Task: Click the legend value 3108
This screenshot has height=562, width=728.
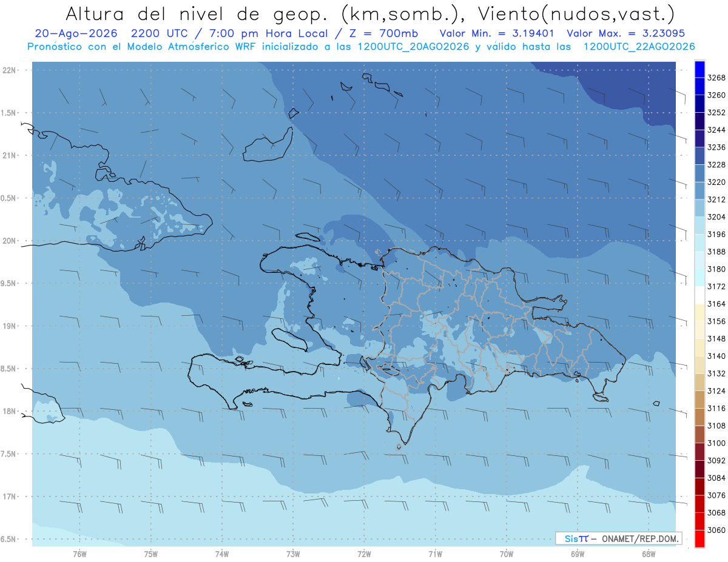Action: [x=716, y=426]
